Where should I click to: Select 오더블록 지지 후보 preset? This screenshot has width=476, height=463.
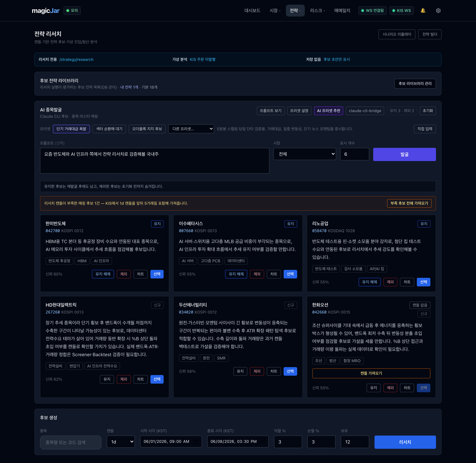[x=147, y=129]
